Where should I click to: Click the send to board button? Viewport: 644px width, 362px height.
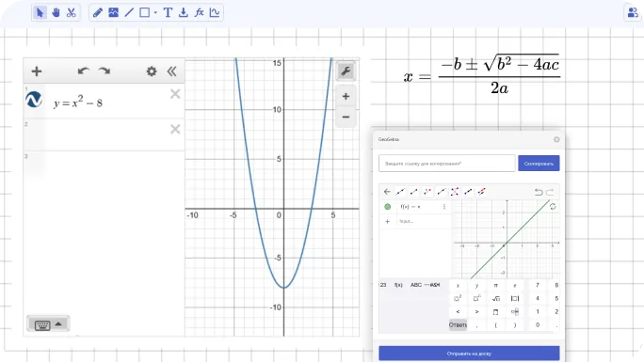469,354
